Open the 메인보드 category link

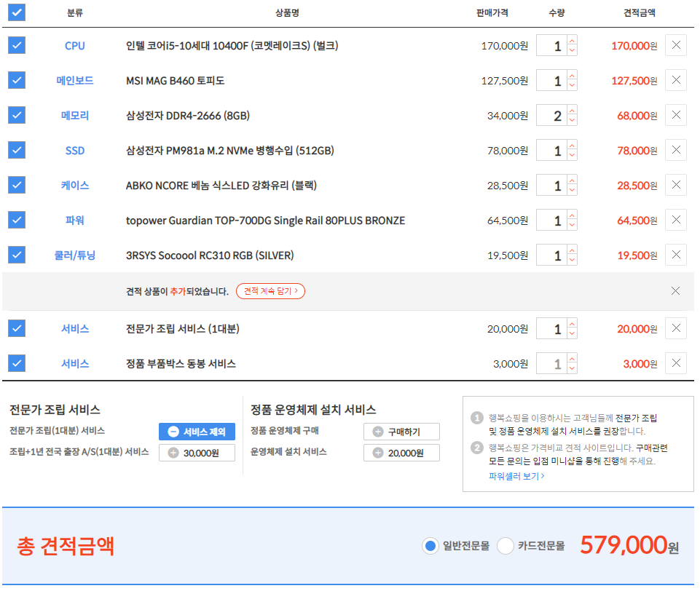75,81
